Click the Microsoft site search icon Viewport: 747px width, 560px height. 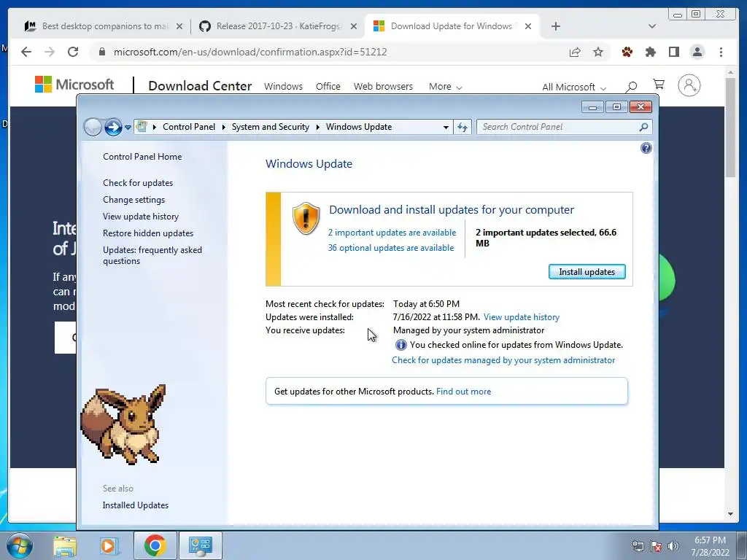[x=631, y=87]
